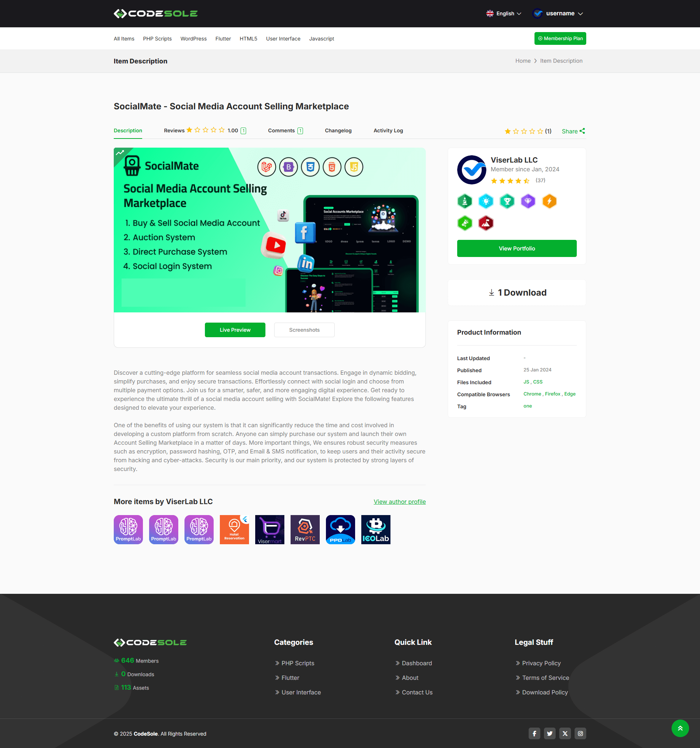This screenshot has height=748, width=700.
Task: Select WordPress in the category menu
Action: tap(194, 39)
